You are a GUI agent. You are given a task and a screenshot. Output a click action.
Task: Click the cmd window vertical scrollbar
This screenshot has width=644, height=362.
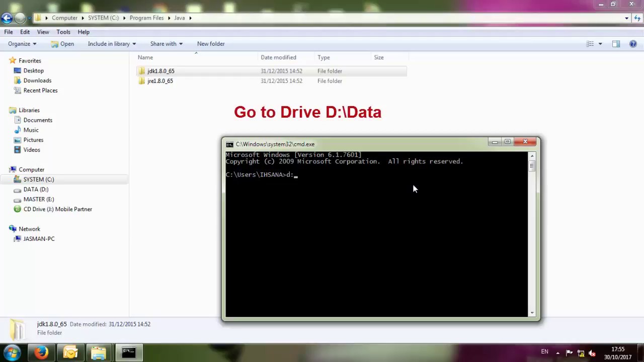(x=532, y=234)
